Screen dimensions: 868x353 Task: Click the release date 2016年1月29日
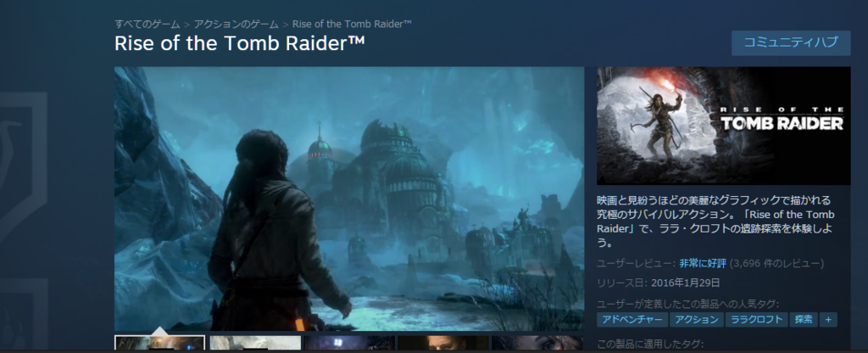coord(686,283)
